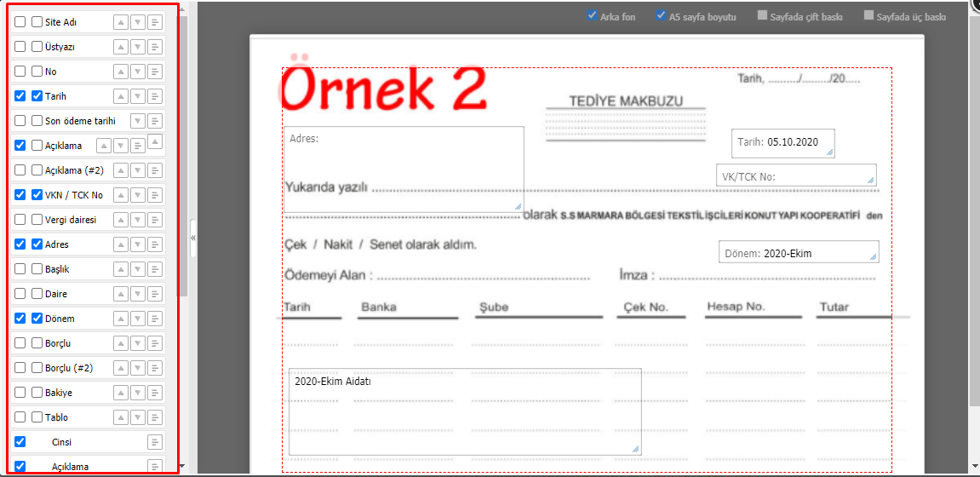
Task: Click the up arrow in Üstyazı row
Action: click(121, 47)
